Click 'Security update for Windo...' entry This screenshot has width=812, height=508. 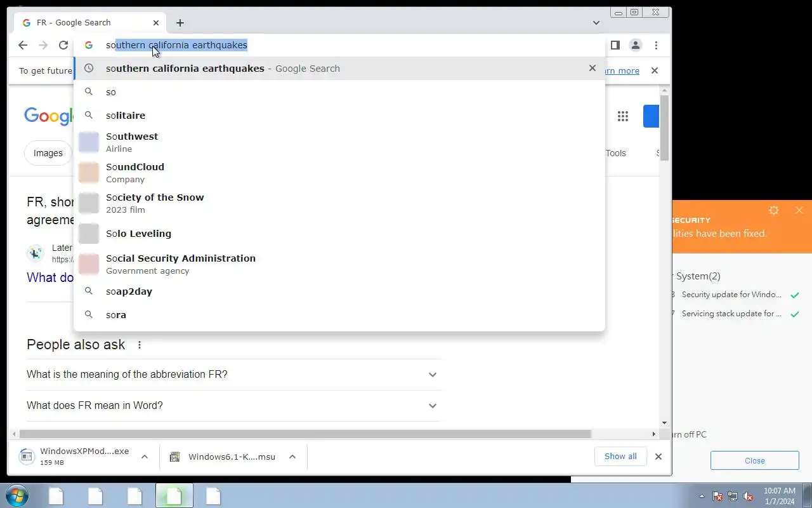tap(732, 295)
